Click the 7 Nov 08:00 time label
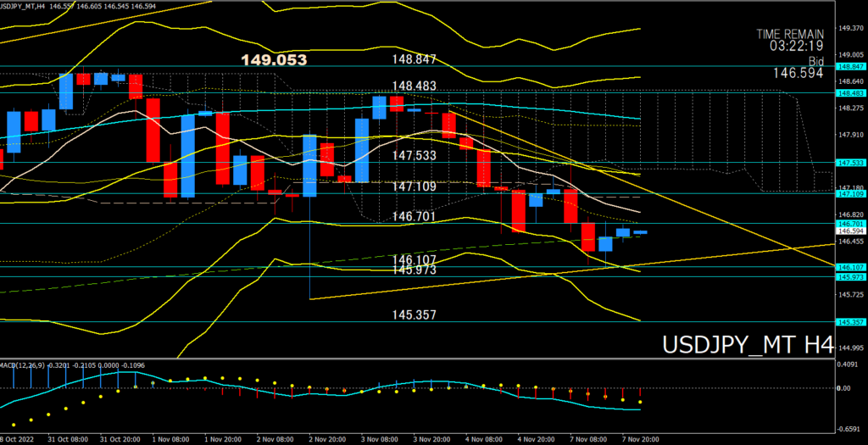 point(590,439)
